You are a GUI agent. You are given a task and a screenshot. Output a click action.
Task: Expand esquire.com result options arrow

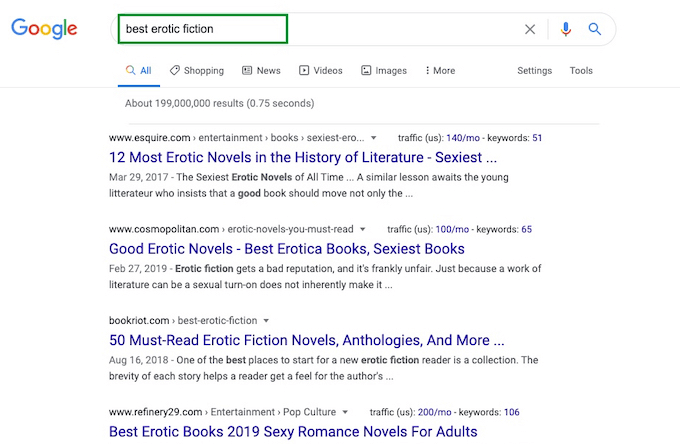point(373,138)
